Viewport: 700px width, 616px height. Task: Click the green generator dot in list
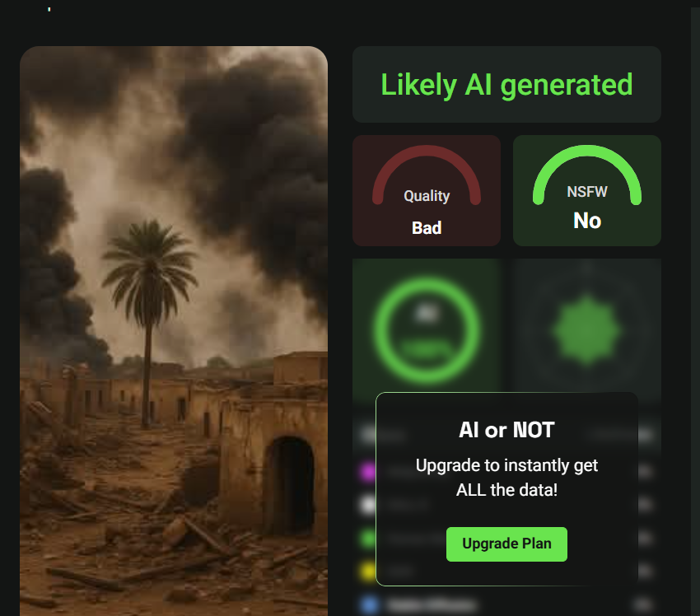coord(368,539)
